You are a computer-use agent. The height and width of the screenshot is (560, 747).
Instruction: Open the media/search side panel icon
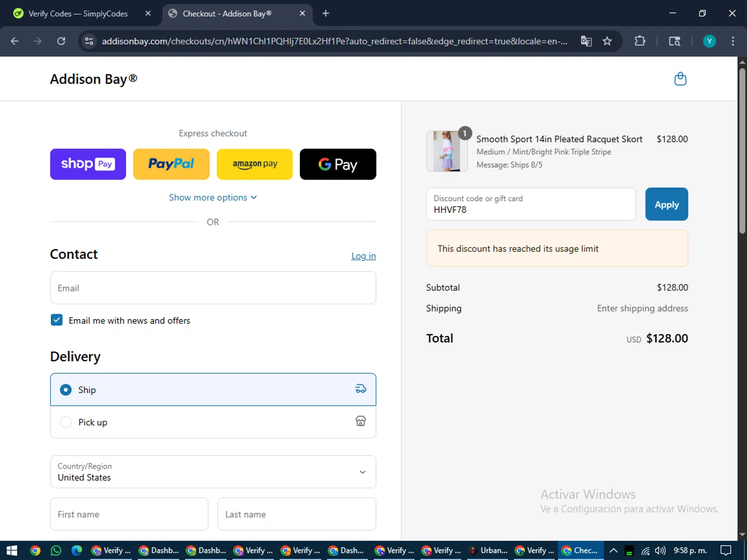click(x=674, y=41)
